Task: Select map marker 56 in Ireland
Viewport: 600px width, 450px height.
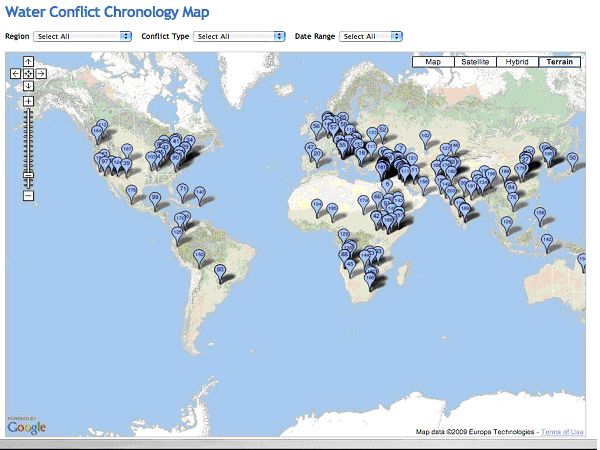Action: (316, 129)
